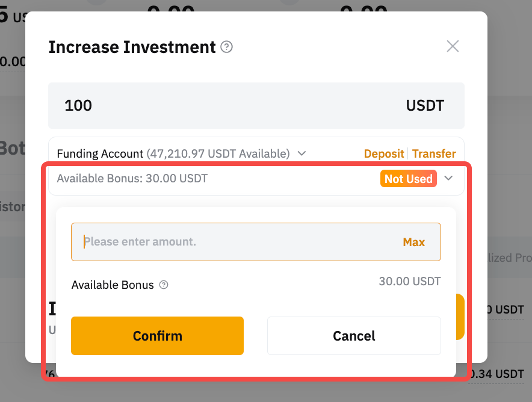The width and height of the screenshot is (532, 402).
Task: Click the partially hidden History tab behind dialog
Action: [12, 207]
